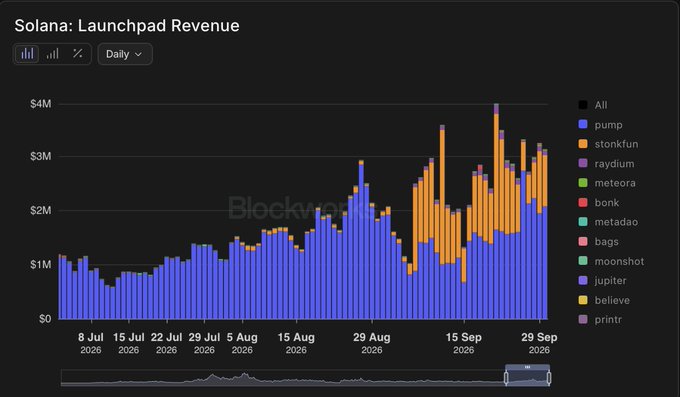Click the '29 Jul 2026' axis label

204,343
